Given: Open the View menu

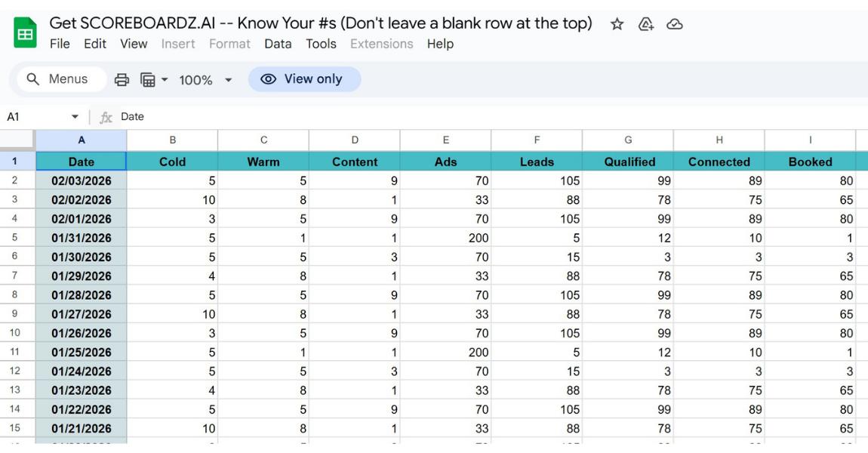Looking at the screenshot, I should 134,44.
